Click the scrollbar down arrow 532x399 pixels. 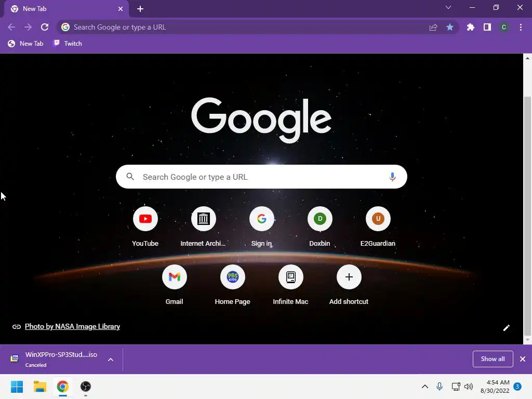pyautogui.click(x=527, y=340)
